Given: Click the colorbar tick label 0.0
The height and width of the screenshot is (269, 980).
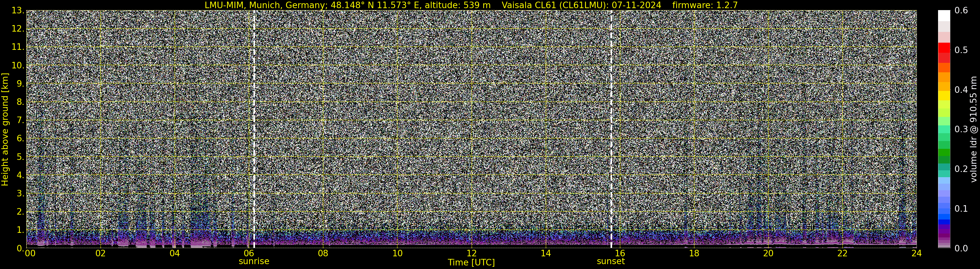Looking at the screenshot, I should tap(961, 248).
